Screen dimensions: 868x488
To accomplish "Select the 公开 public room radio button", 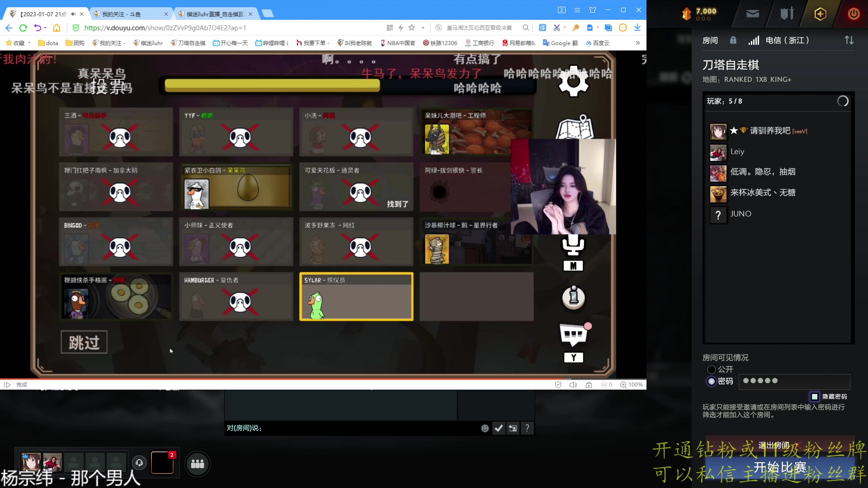I will point(712,370).
